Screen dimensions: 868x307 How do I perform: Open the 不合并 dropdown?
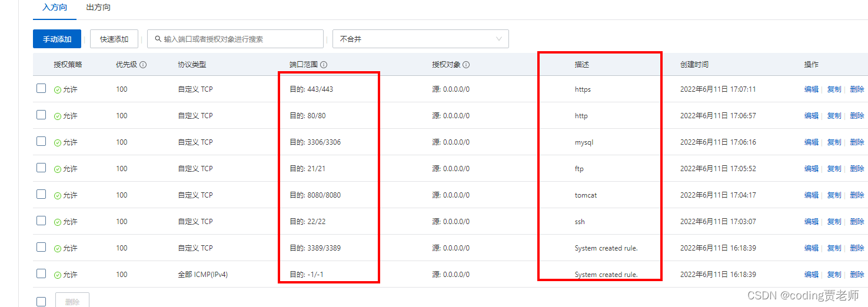coord(421,39)
